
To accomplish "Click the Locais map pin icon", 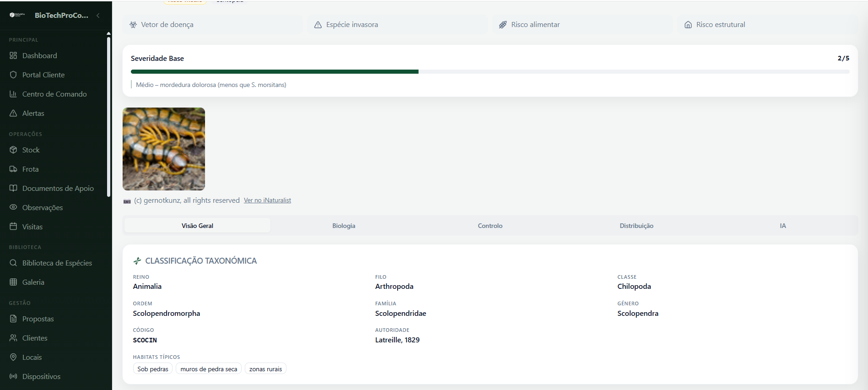I will point(13,357).
